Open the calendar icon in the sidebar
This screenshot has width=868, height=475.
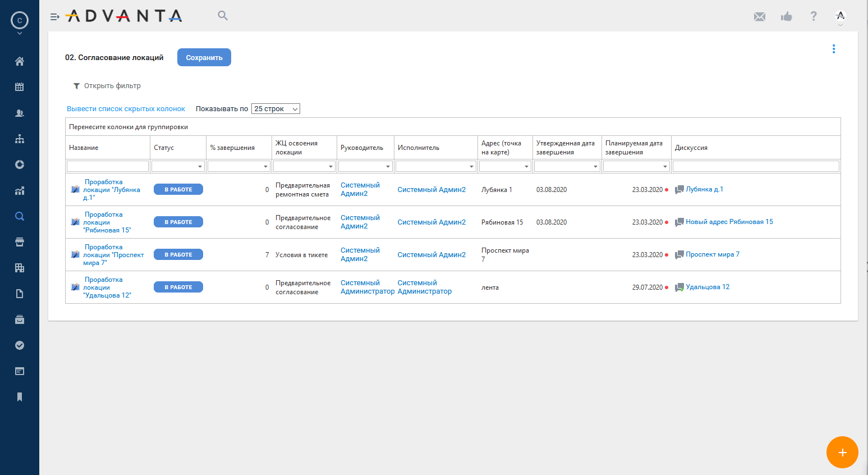[20, 87]
